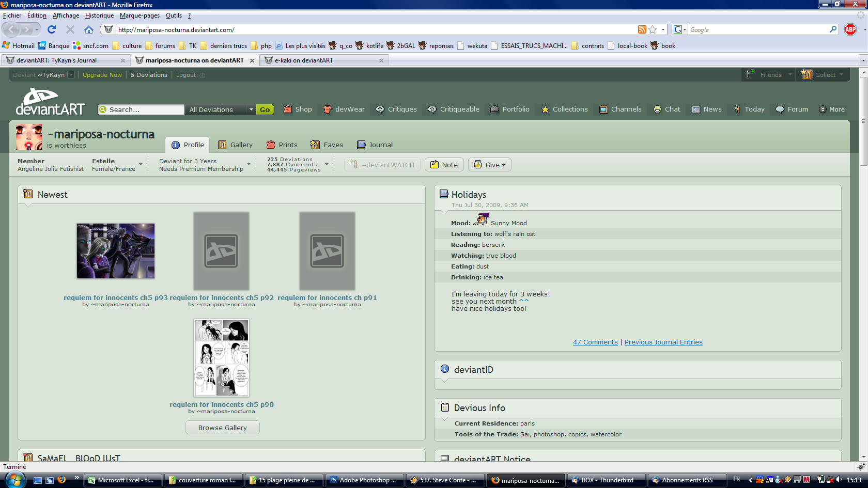Expand the TyKayn user menu arrow

[x=71, y=75]
